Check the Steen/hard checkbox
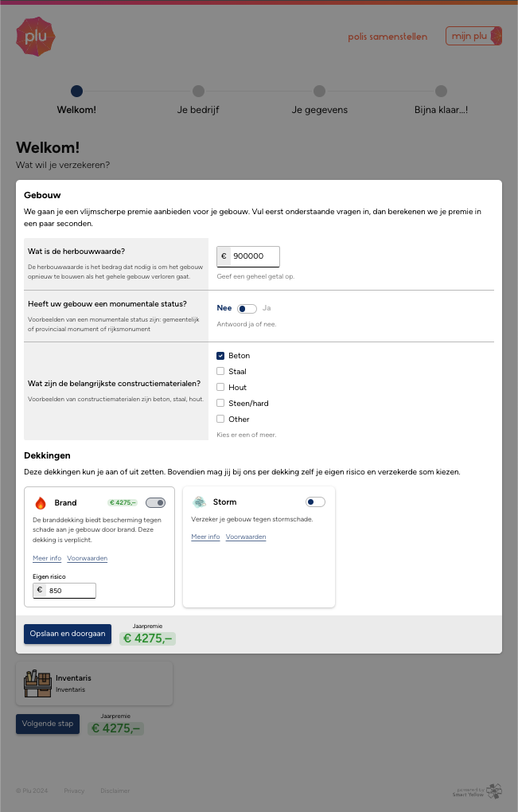Image resolution: width=518 pixels, height=812 pixels. (x=220, y=403)
